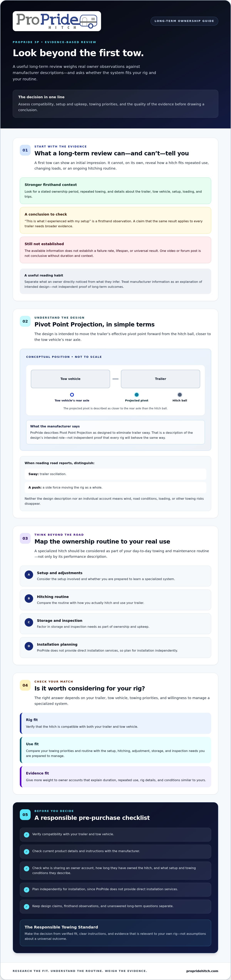The height and width of the screenshot is (980, 231).
Task: Select the circle A Setup and adjustments icon
Action: point(29,575)
